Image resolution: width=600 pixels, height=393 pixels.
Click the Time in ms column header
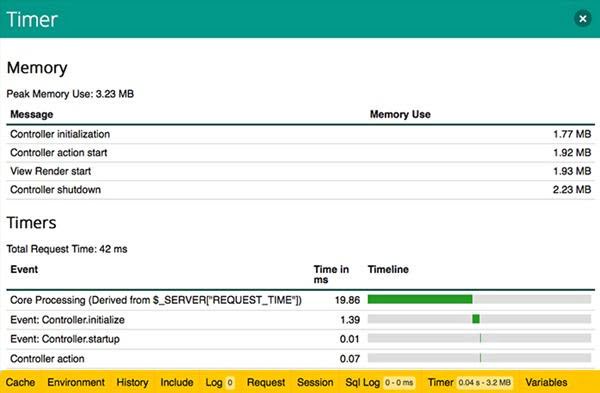tap(331, 274)
